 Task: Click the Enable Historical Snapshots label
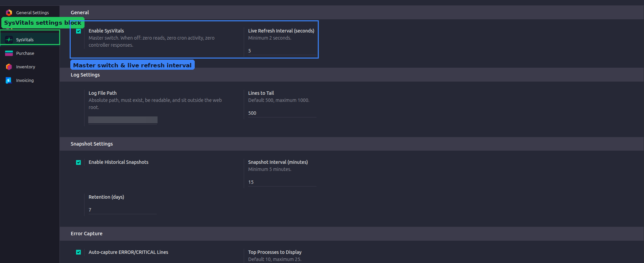pos(118,162)
